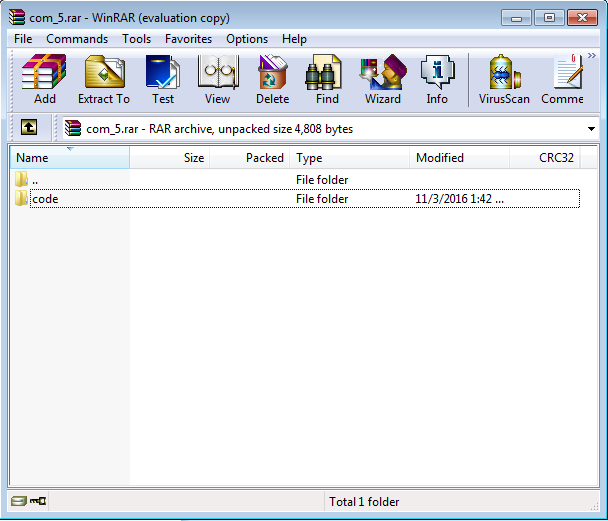This screenshot has width=608, height=521.
Task: Launch the Wizard icon
Action: [382, 79]
